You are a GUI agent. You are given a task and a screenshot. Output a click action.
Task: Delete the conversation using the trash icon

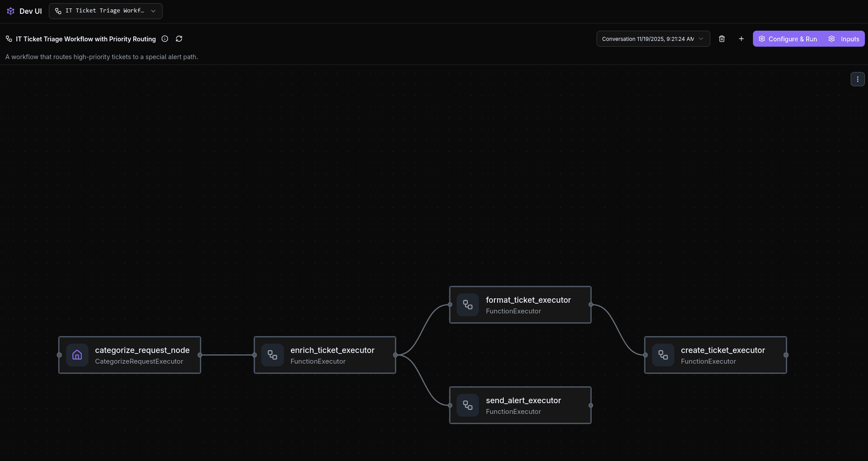click(x=722, y=39)
